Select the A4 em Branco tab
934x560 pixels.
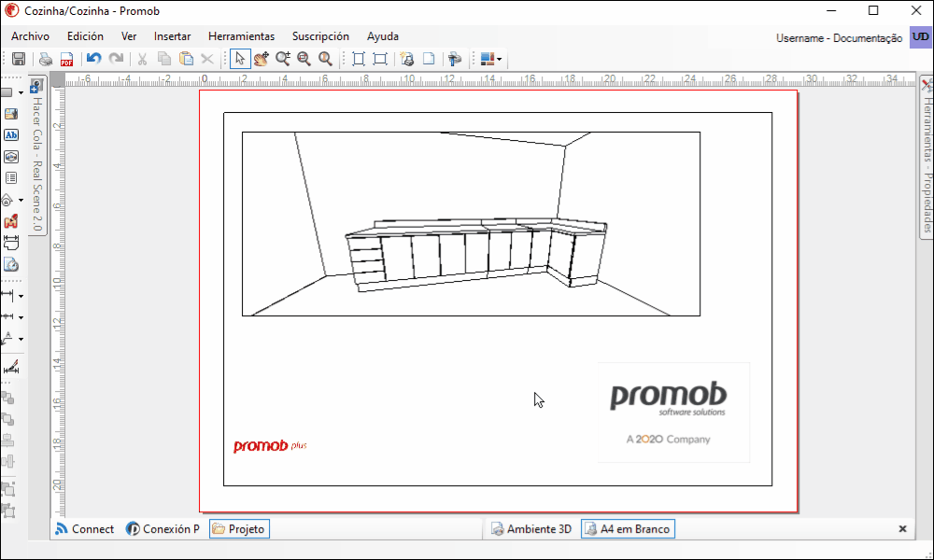pos(628,529)
